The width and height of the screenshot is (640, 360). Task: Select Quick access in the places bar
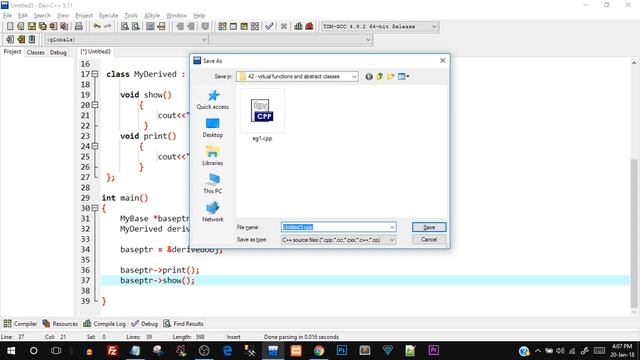213,100
